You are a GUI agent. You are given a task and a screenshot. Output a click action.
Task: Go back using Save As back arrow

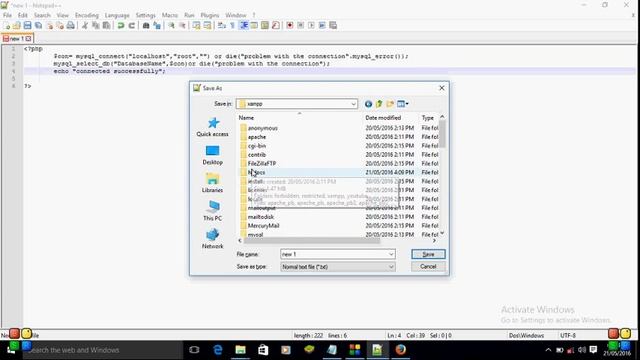(368, 104)
